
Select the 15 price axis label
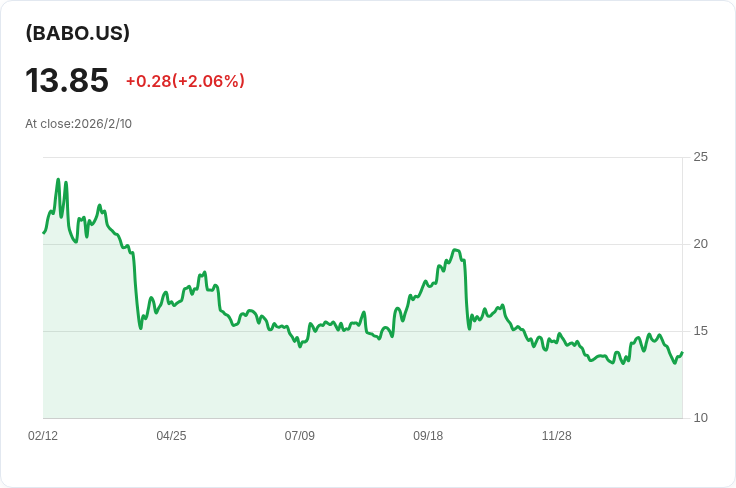tap(700, 331)
